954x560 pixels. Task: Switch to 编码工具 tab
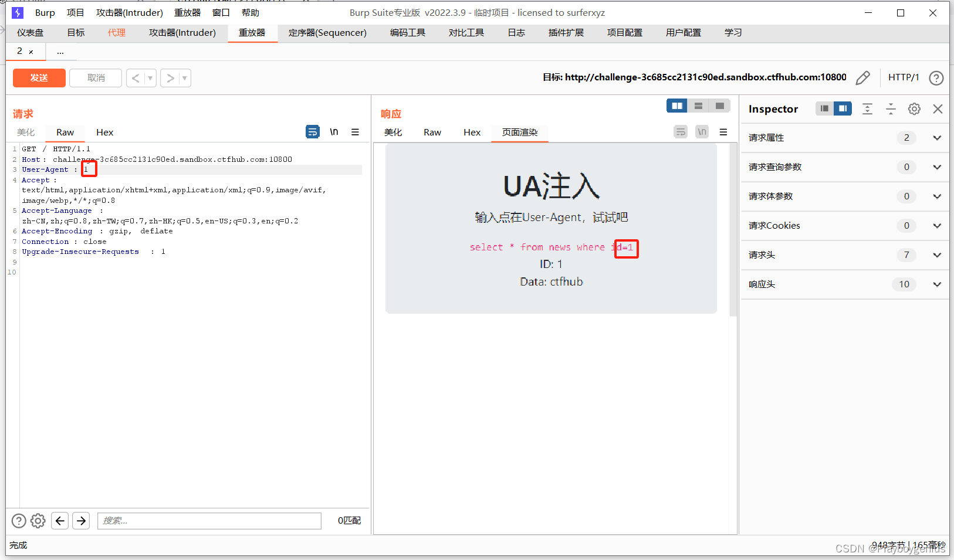pos(408,33)
